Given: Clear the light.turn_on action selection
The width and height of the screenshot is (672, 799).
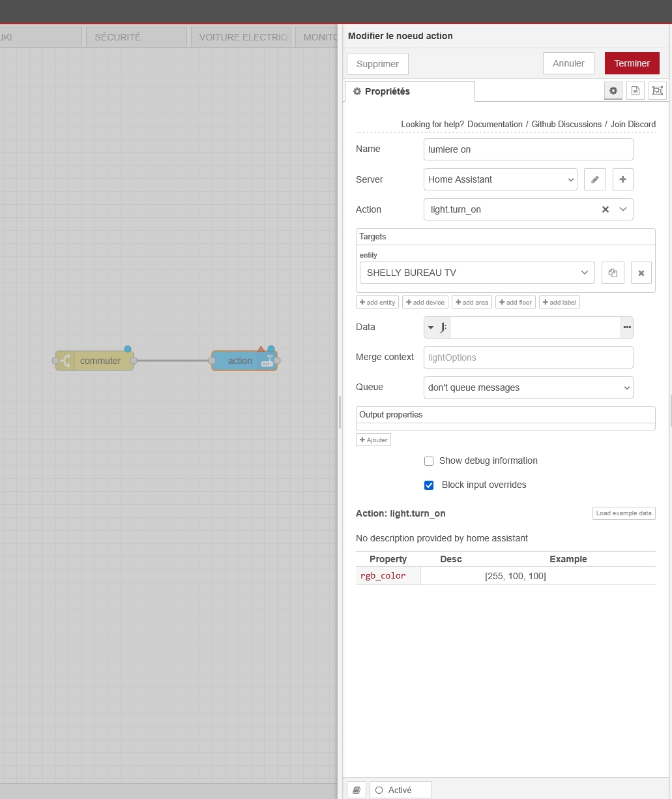Looking at the screenshot, I should click(605, 209).
